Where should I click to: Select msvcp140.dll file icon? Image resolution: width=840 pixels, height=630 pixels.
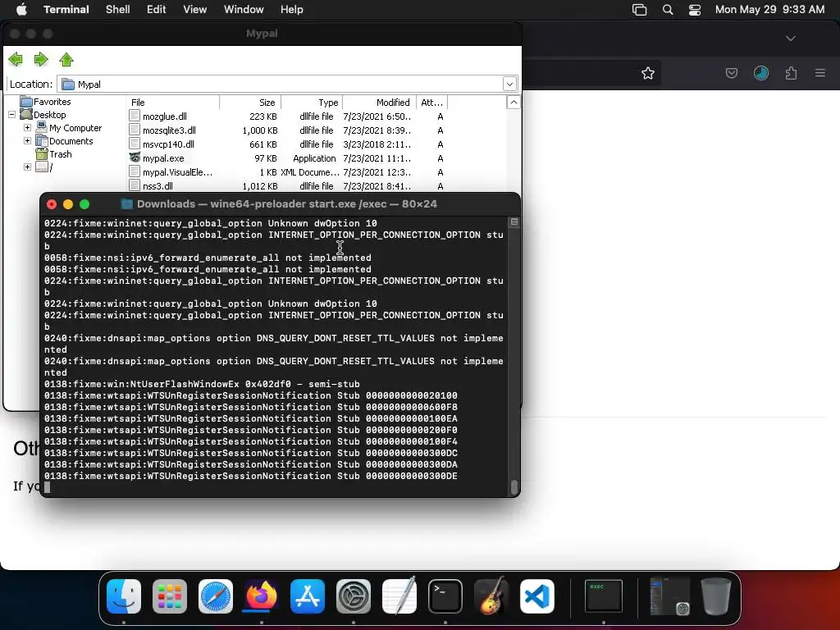[135, 144]
